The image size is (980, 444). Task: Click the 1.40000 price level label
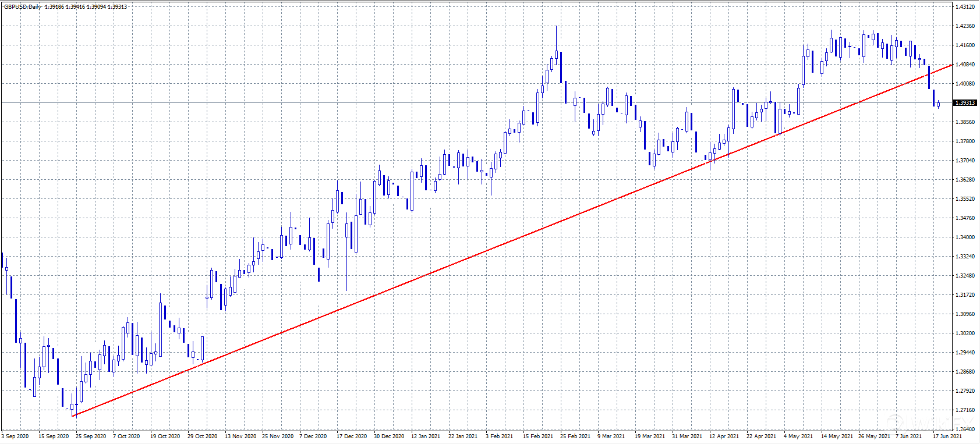click(965, 84)
